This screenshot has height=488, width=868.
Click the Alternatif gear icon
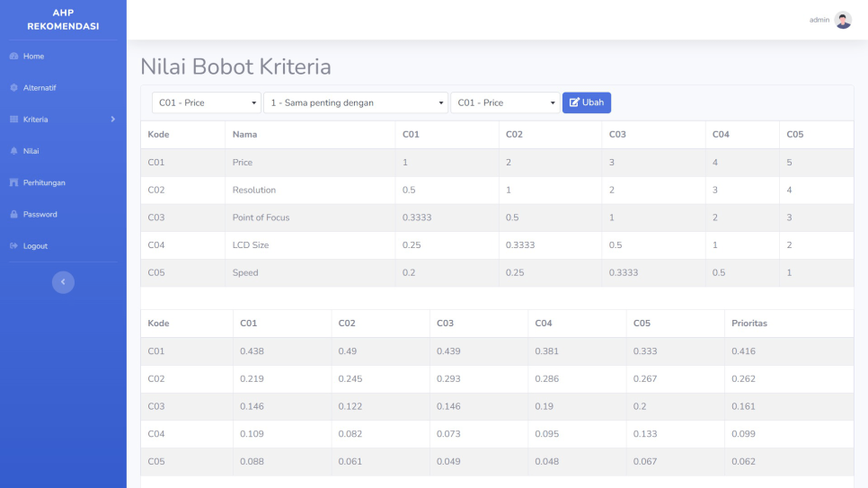[x=13, y=87]
